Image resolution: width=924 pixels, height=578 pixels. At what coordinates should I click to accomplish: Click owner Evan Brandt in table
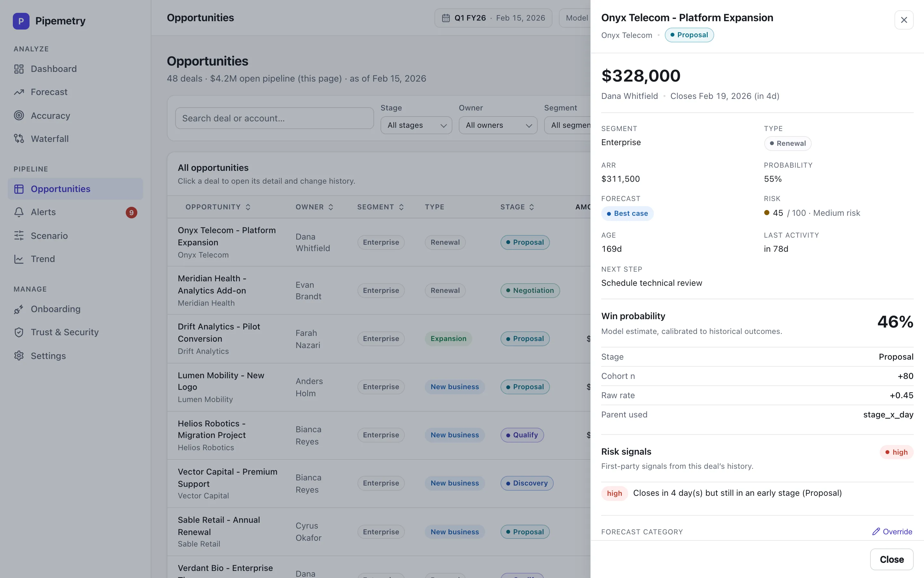[309, 291]
